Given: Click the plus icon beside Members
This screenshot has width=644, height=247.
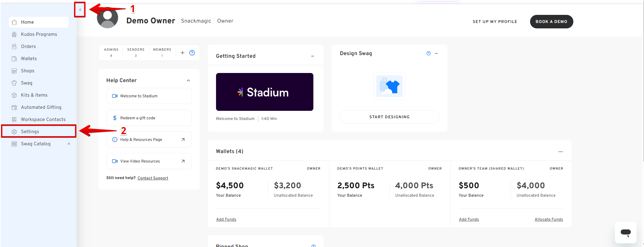Looking at the screenshot, I should click(183, 53).
